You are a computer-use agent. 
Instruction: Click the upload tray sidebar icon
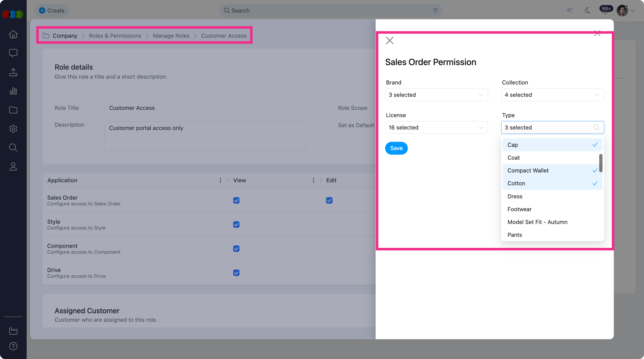pos(13,72)
